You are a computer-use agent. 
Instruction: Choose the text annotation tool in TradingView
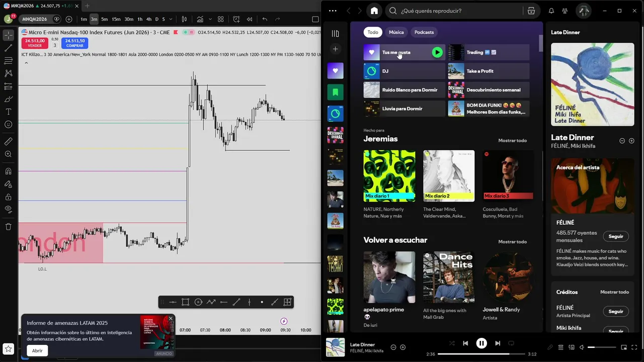pyautogui.click(x=8, y=112)
